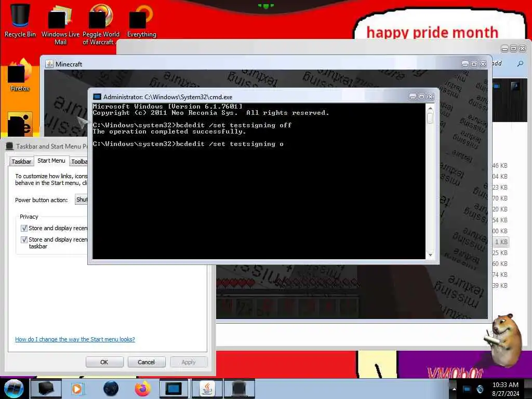Click Cancel in Taskbar properties dialog

[x=146, y=362]
